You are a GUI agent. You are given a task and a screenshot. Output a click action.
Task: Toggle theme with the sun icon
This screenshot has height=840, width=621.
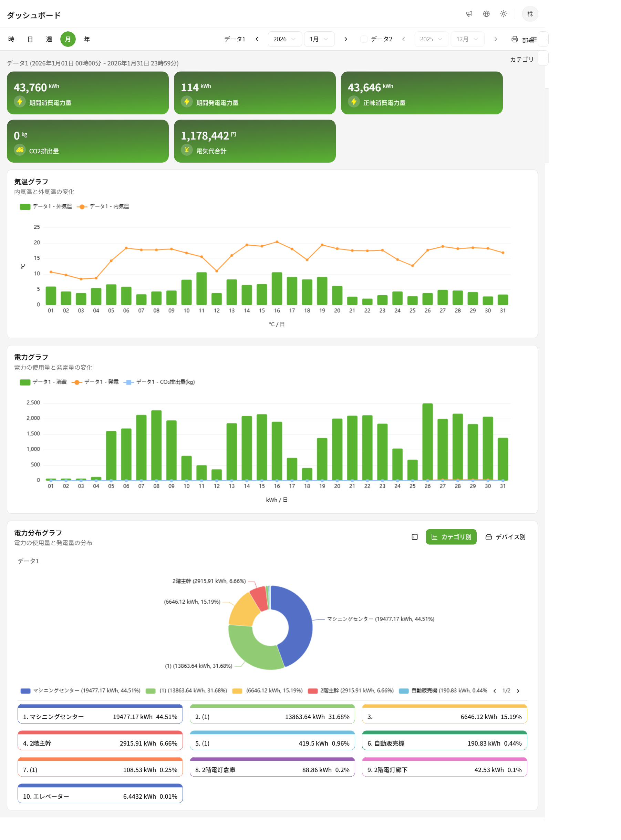pyautogui.click(x=503, y=14)
